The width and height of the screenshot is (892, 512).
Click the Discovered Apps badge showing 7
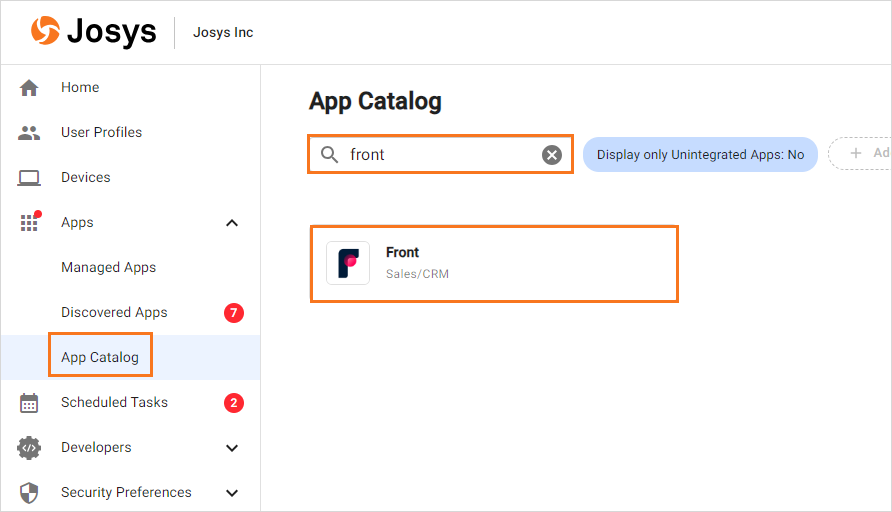pos(234,313)
